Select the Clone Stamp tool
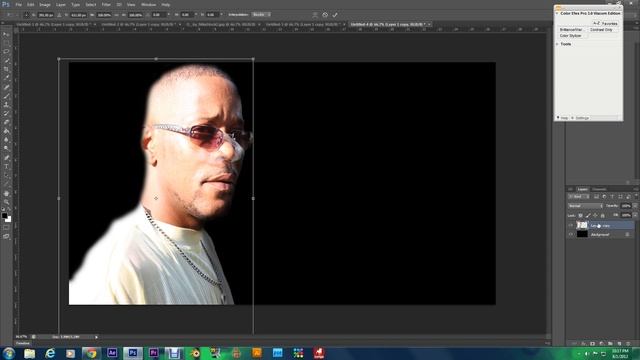Screen dimensions: 640x360 click(6, 104)
